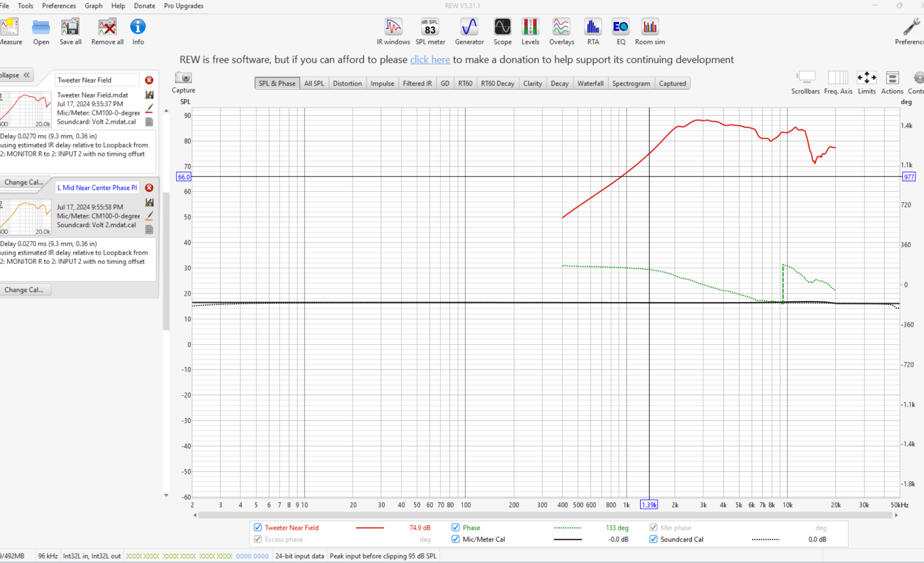Click Change Cal for Tweeter Near Field

pos(24,182)
